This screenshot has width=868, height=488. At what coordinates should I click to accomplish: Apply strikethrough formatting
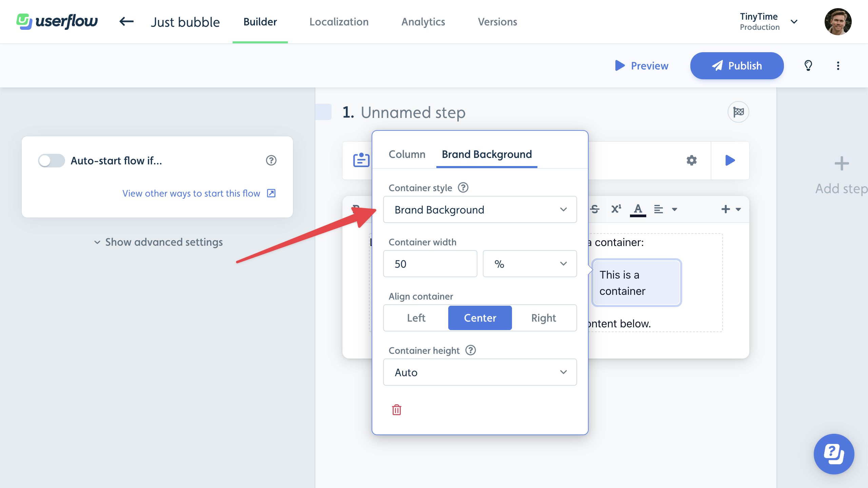(x=595, y=209)
